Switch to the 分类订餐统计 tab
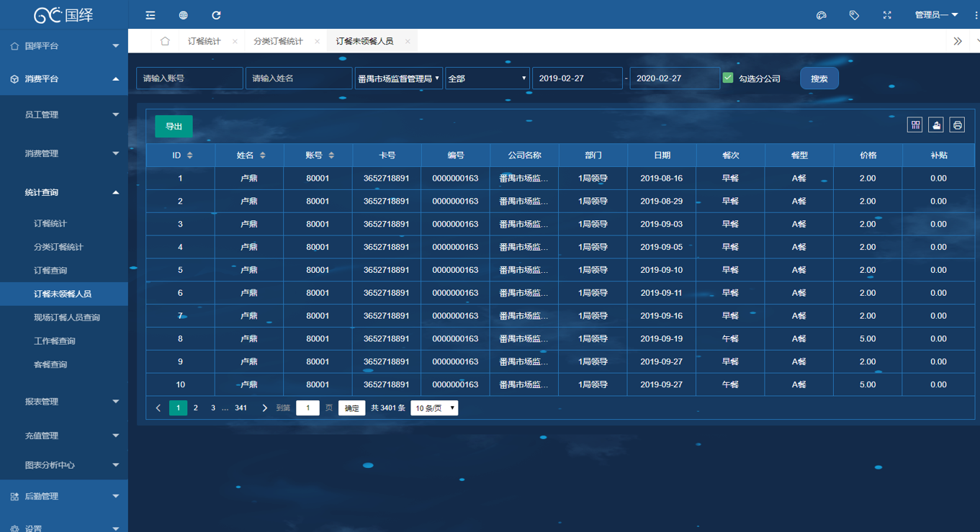 coord(278,41)
